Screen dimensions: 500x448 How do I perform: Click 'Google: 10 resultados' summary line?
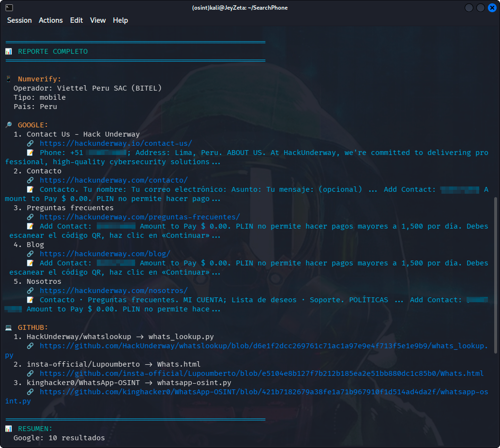(59, 438)
